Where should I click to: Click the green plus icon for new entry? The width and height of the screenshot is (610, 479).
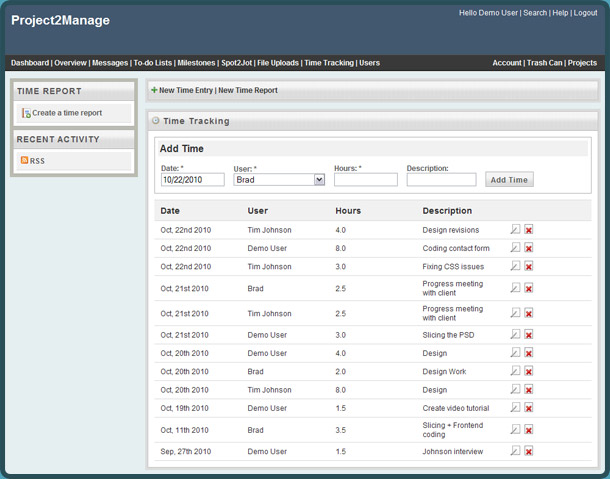[x=154, y=90]
